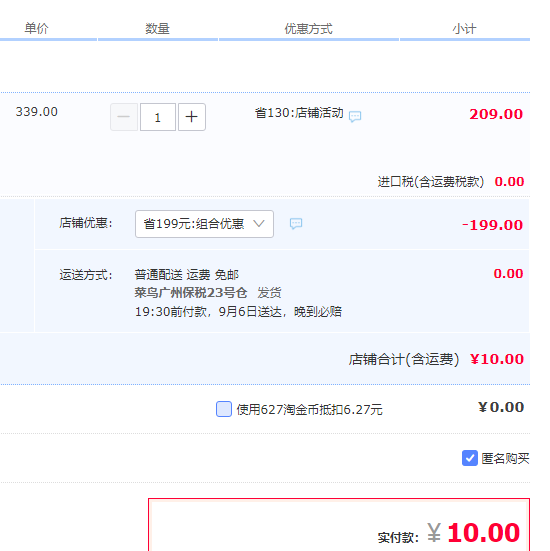The height and width of the screenshot is (551, 550).
Task: Click the 普通配送 运费 免邮 shipping option
Action: 187,274
